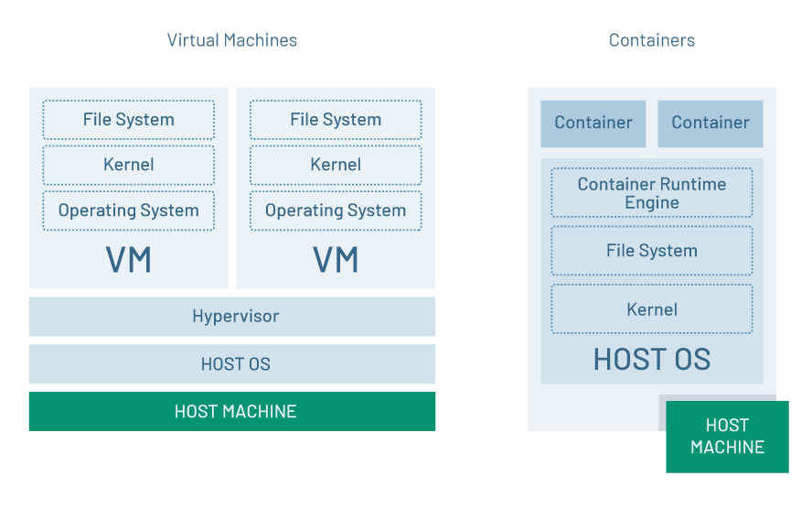Click Operating System in the left VM
The image size is (812, 508).
(x=128, y=211)
